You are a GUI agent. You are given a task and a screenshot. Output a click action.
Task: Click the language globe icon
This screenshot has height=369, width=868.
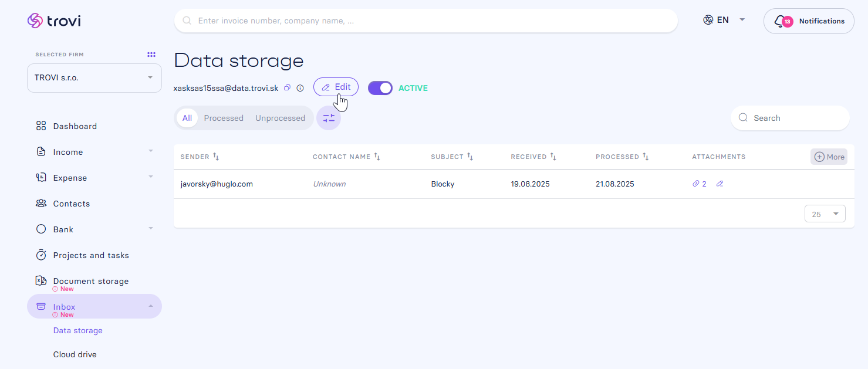click(x=708, y=20)
